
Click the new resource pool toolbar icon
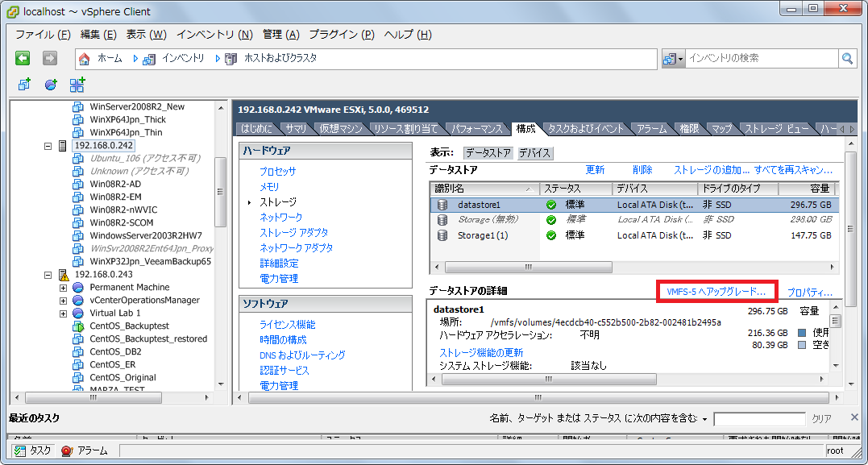click(x=51, y=85)
